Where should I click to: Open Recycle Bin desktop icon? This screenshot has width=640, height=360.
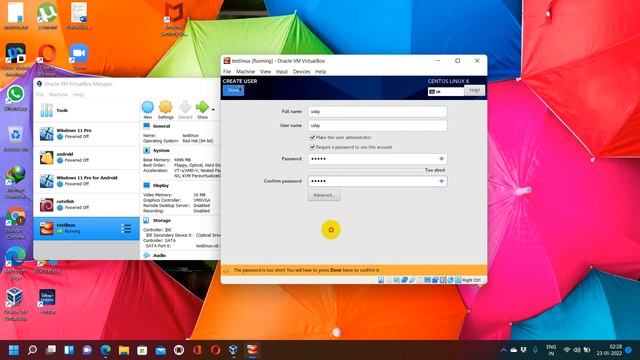click(x=16, y=139)
